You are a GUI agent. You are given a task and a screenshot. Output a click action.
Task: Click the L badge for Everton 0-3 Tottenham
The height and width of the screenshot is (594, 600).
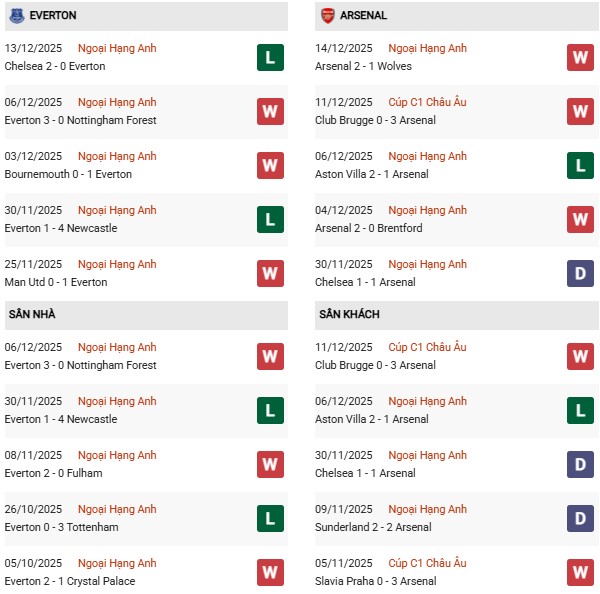point(270,518)
